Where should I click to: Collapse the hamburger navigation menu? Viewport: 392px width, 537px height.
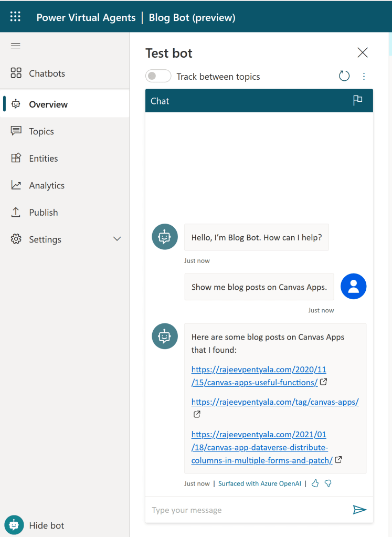16,46
